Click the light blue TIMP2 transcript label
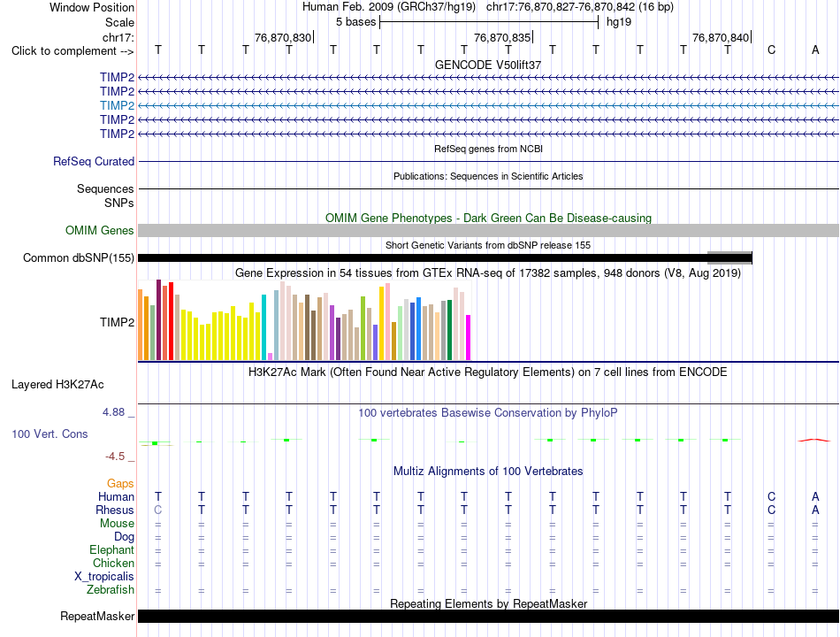Viewport: 840px width, 637px height. 117,105
